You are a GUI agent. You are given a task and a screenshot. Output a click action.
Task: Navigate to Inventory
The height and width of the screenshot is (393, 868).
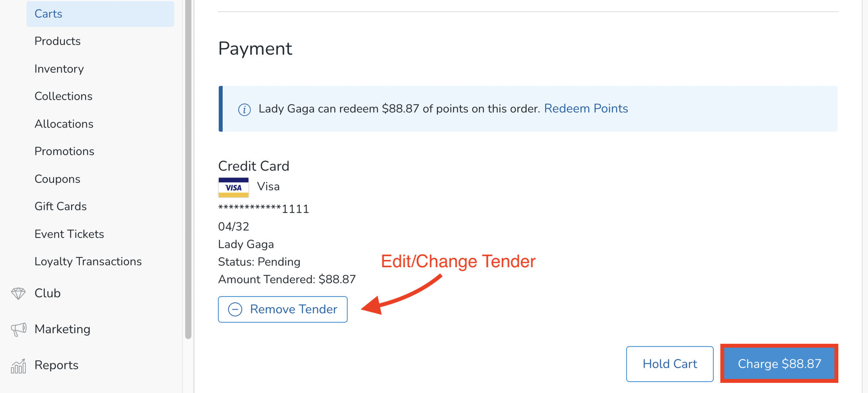59,69
